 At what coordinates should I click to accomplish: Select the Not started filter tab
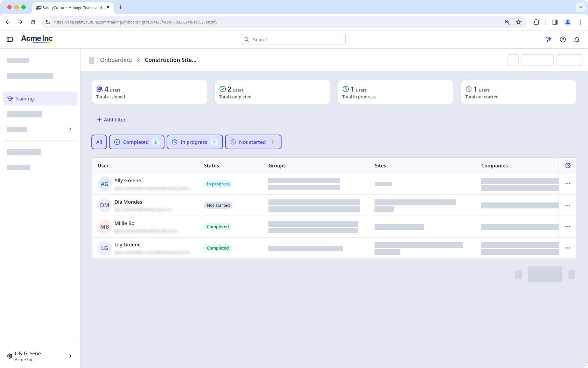pos(253,142)
